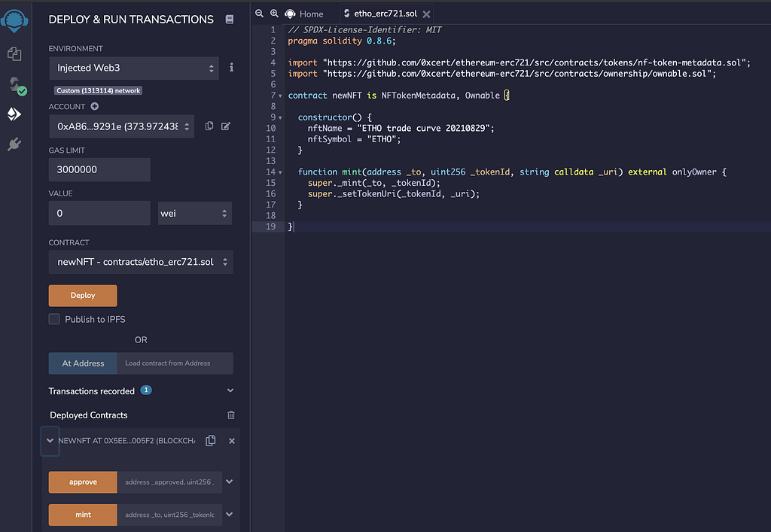This screenshot has height=532, width=771.
Task: Open Deploy & Run sidebar icon
Action: click(14, 114)
